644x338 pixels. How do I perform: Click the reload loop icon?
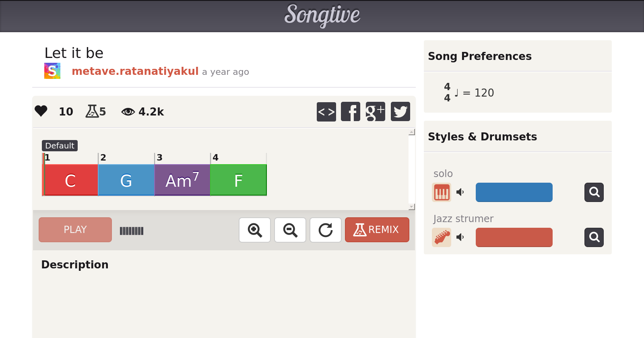click(326, 230)
